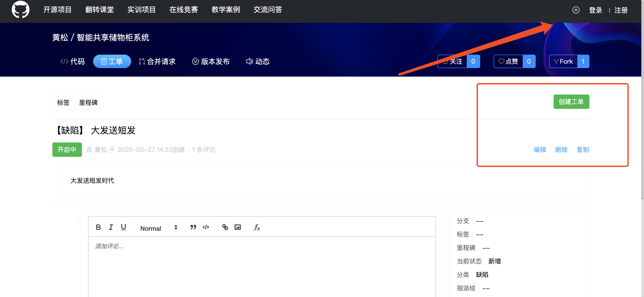Screen dimensions: 644x297
Task: Click the 登录 link
Action: point(595,10)
